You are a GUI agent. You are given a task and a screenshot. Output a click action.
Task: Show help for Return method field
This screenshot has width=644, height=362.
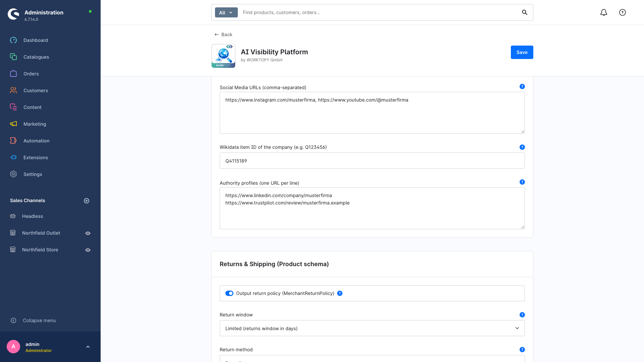point(522,350)
